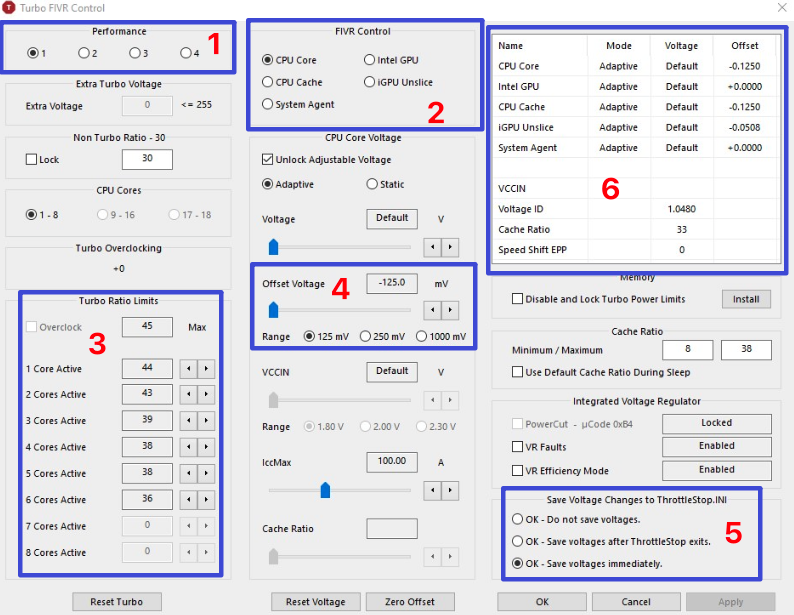Image resolution: width=794 pixels, height=615 pixels.
Task: Click the Cache Ratio minimum field
Action: [688, 349]
